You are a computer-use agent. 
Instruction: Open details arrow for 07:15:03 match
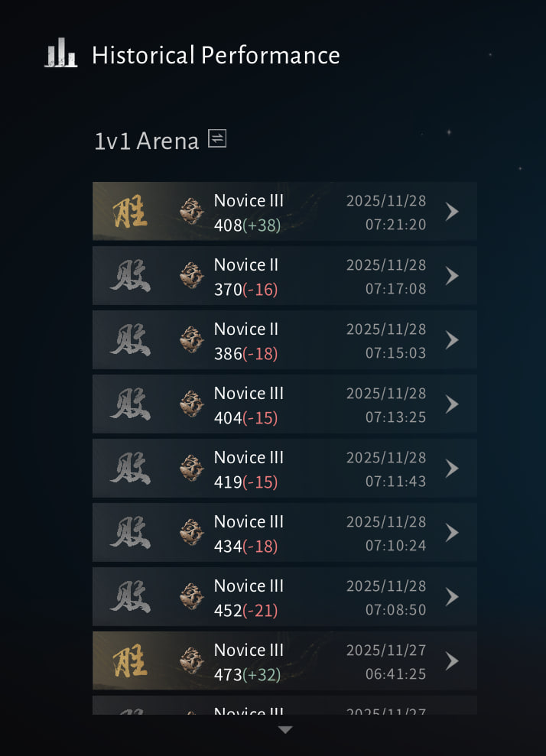452,340
